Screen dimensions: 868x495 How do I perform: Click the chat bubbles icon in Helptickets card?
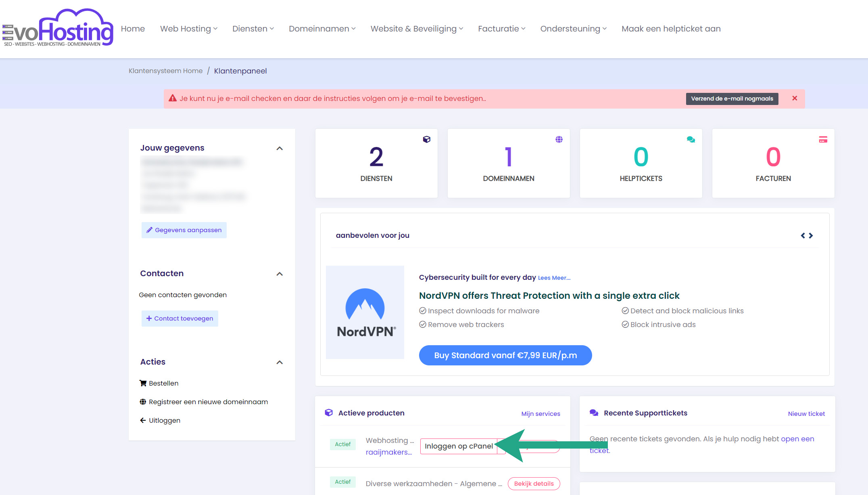pos(691,139)
